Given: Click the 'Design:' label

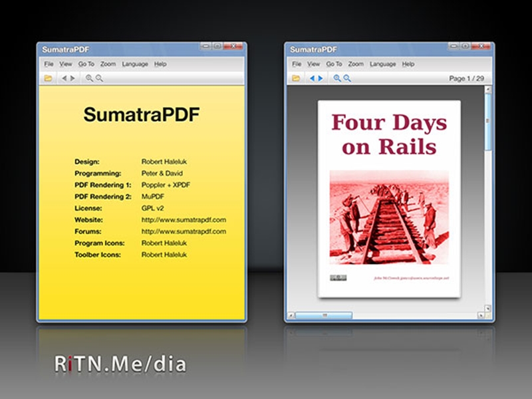Looking at the screenshot, I should (87, 162).
